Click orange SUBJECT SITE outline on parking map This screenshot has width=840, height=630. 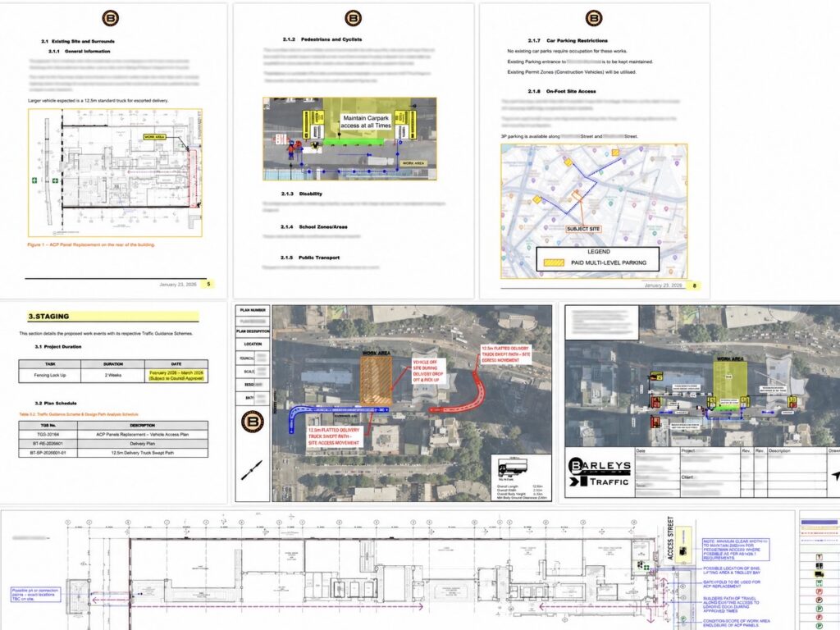(577, 196)
